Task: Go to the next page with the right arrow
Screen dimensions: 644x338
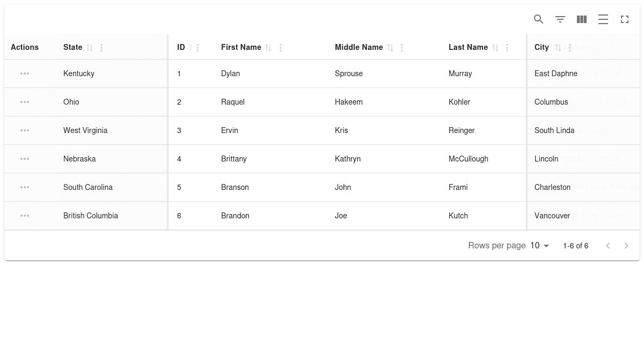Action: point(626,245)
